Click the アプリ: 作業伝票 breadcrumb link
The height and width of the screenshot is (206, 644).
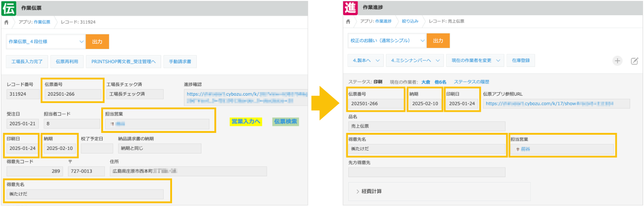[34, 22]
